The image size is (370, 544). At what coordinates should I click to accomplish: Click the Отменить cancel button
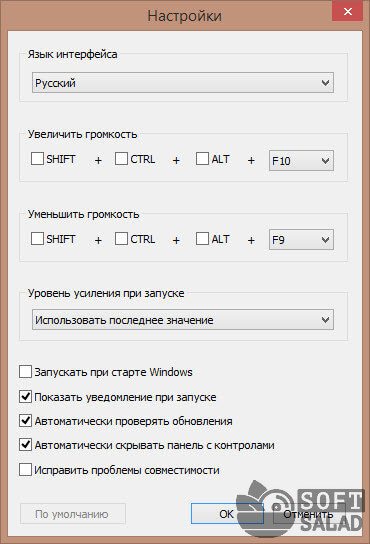coord(309,514)
